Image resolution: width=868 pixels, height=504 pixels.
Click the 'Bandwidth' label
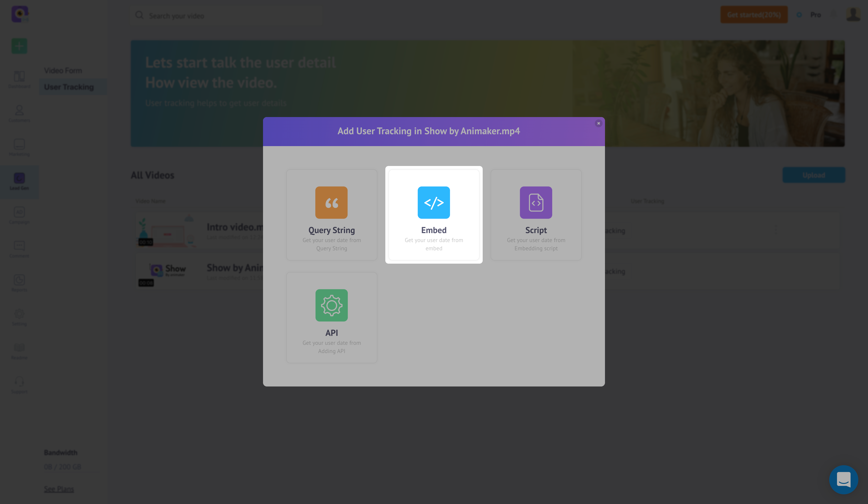point(61,452)
